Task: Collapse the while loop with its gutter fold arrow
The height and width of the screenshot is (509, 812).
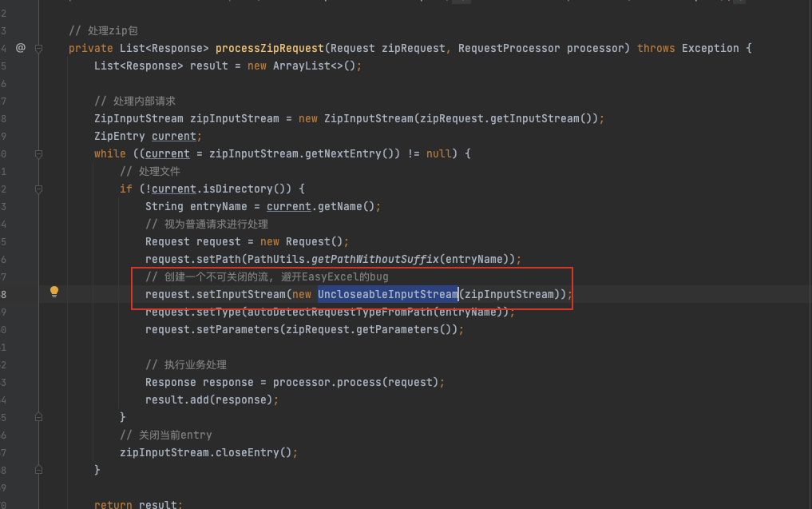Action: 38,153
